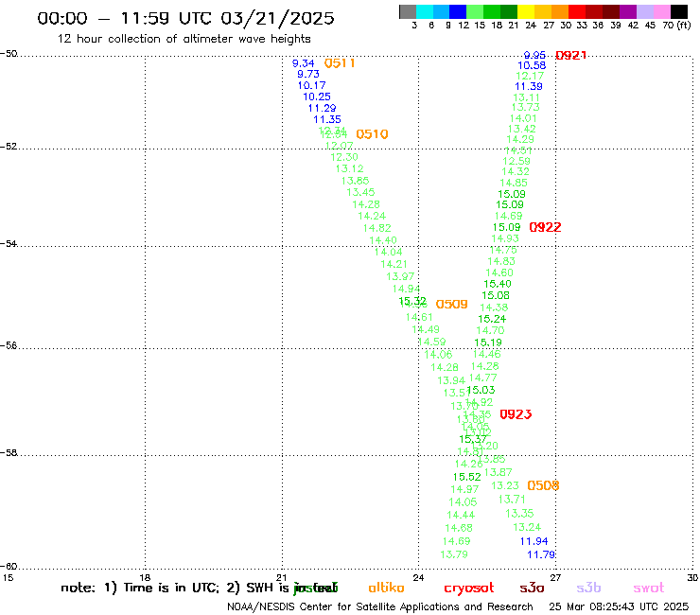Viewport: 700px width, 615px height.
Task: Click the dark green value 15.24
Action: pyautogui.click(x=492, y=320)
